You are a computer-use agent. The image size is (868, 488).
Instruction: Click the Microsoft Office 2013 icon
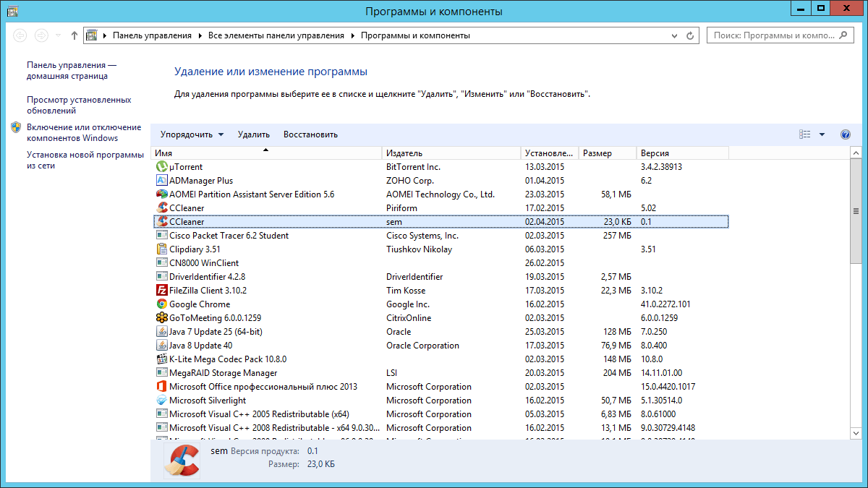[x=162, y=387]
